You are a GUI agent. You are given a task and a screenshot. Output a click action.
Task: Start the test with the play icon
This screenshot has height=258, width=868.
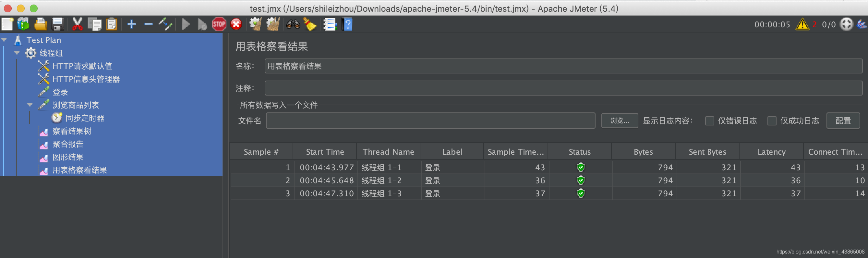click(x=186, y=24)
